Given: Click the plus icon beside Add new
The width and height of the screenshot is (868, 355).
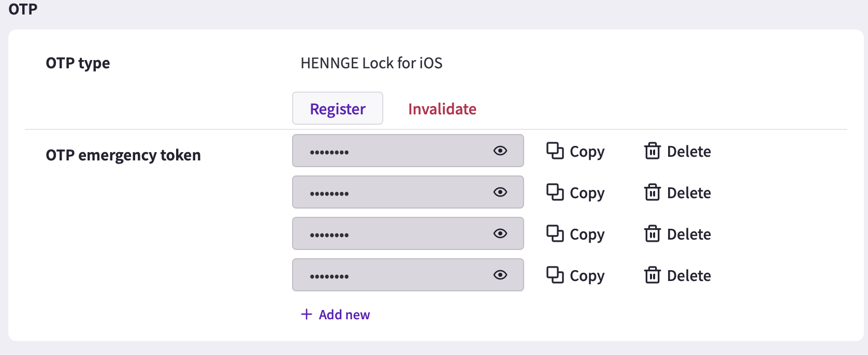Looking at the screenshot, I should pyautogui.click(x=307, y=314).
